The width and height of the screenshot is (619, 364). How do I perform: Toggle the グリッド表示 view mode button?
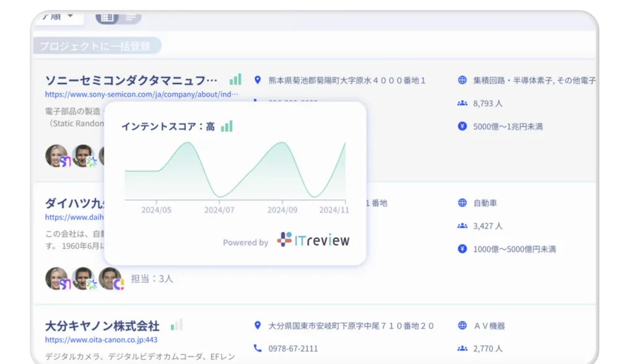pyautogui.click(x=106, y=17)
